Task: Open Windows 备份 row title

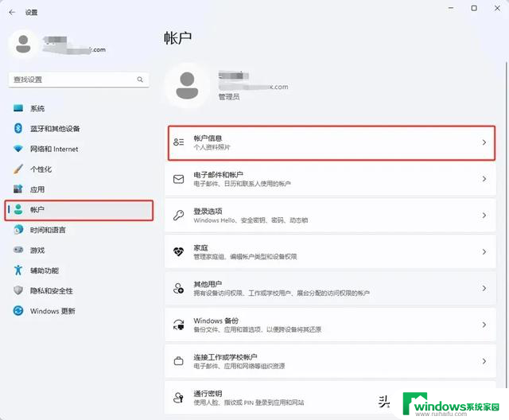Action: pos(216,321)
